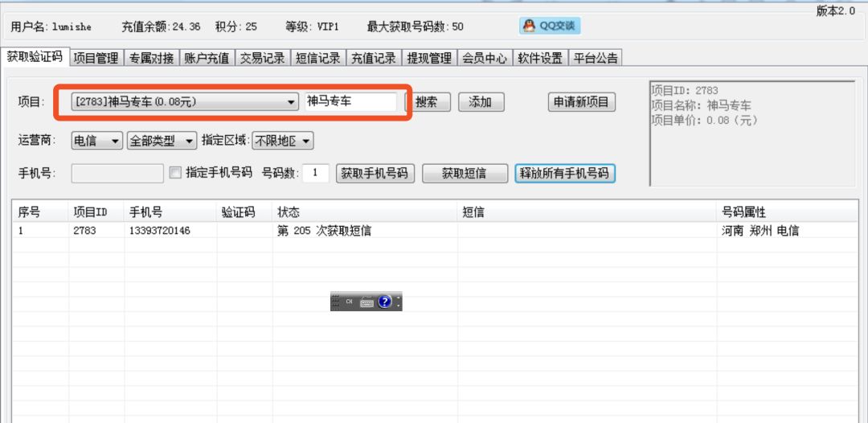Open the 运营商 dropdown set to 电信

(97, 142)
